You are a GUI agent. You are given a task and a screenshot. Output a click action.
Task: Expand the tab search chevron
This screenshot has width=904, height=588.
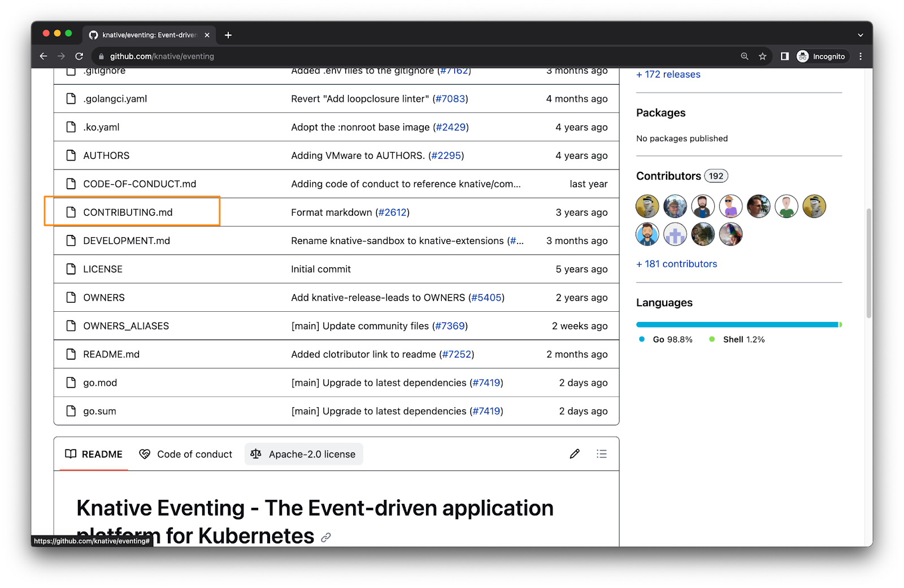860,35
